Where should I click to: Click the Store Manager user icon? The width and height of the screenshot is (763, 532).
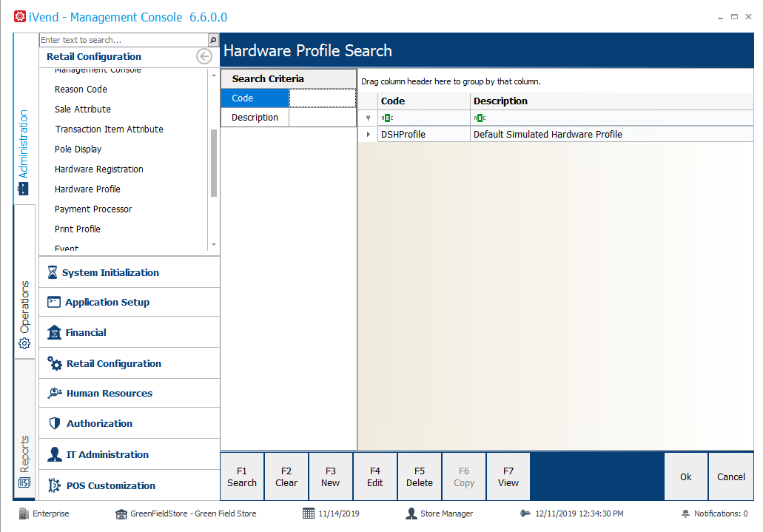click(x=411, y=514)
